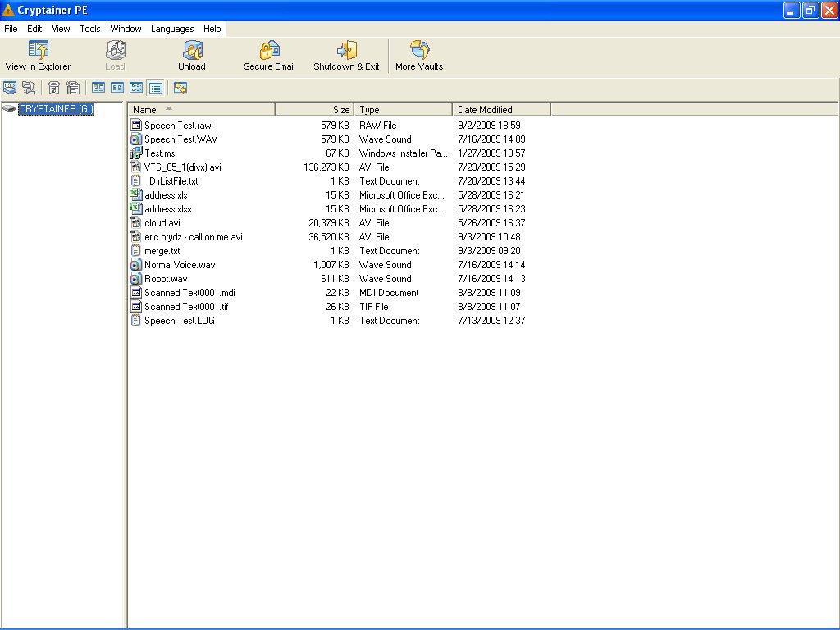840x630 pixels.
Task: Click the drive icon beside CRYPTAINER (G:)
Action: (x=9, y=109)
